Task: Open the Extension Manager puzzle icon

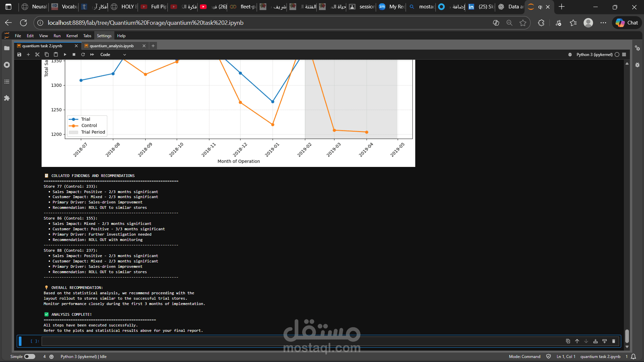Action: point(7,98)
